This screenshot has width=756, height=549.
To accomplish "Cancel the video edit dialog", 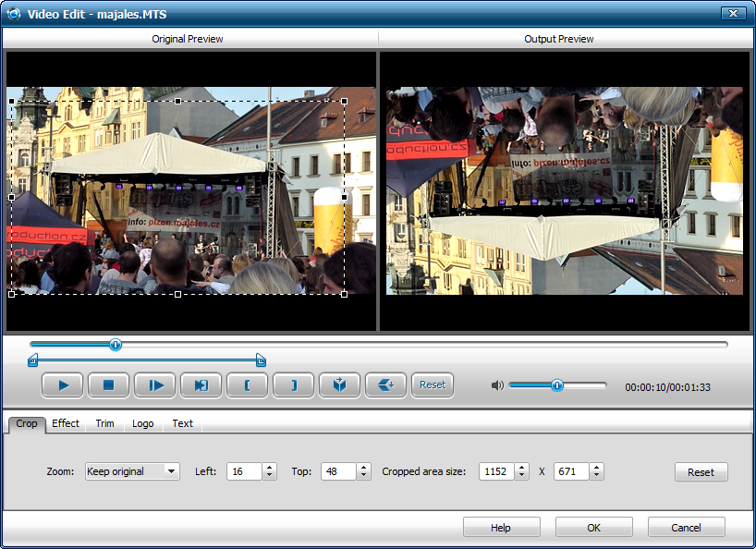I will tap(687, 528).
